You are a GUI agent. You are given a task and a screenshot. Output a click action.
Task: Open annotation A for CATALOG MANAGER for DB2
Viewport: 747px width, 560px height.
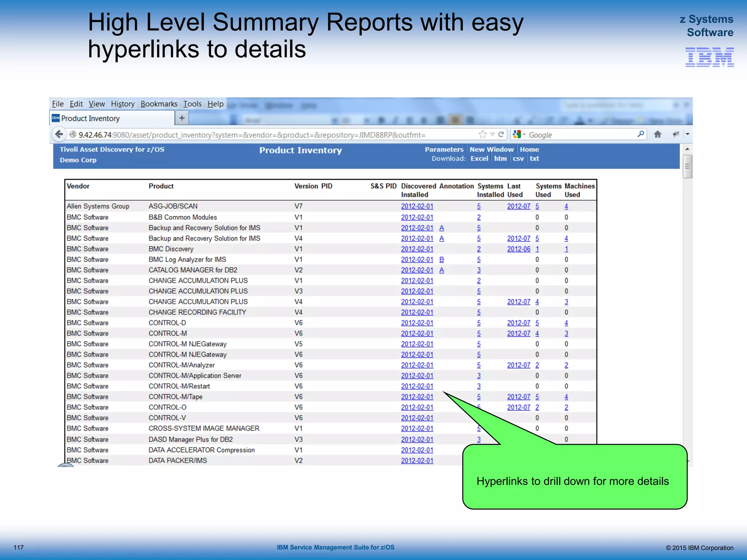(441, 270)
